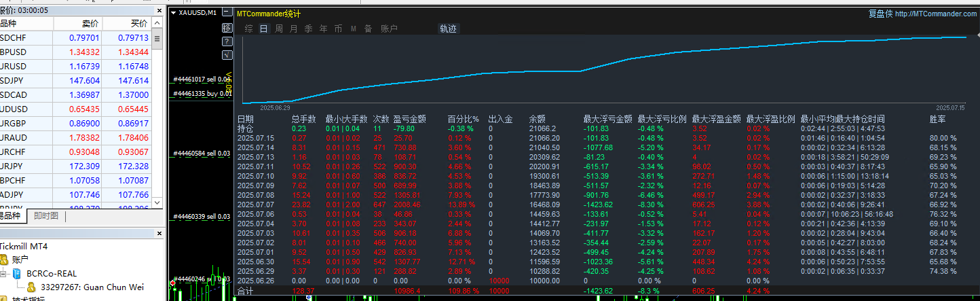Click the balance value 21066.20
980x301 pixels.
coord(544,138)
